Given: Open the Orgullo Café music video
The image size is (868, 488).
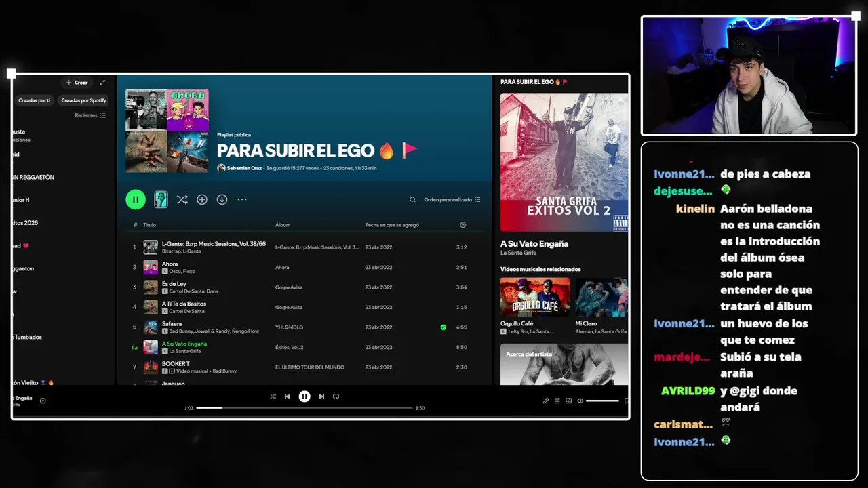Looking at the screenshot, I should tap(535, 297).
